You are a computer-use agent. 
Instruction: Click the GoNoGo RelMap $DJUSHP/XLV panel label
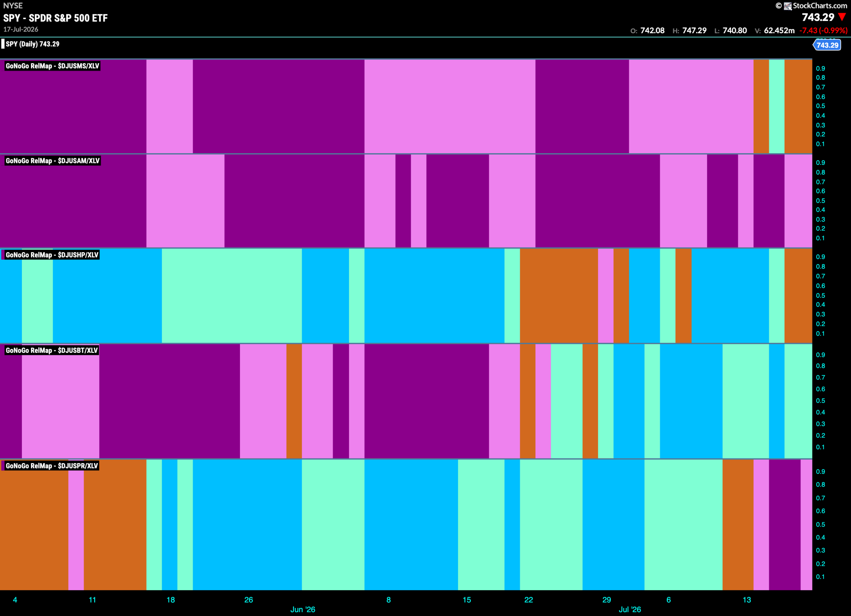(x=52, y=255)
